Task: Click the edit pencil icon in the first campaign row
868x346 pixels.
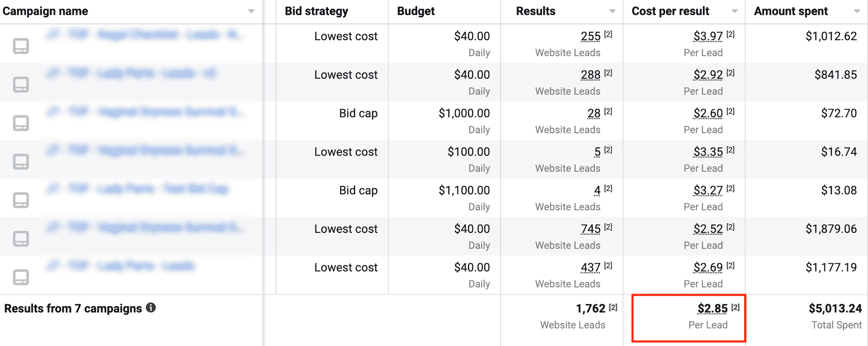Action: 53,34
